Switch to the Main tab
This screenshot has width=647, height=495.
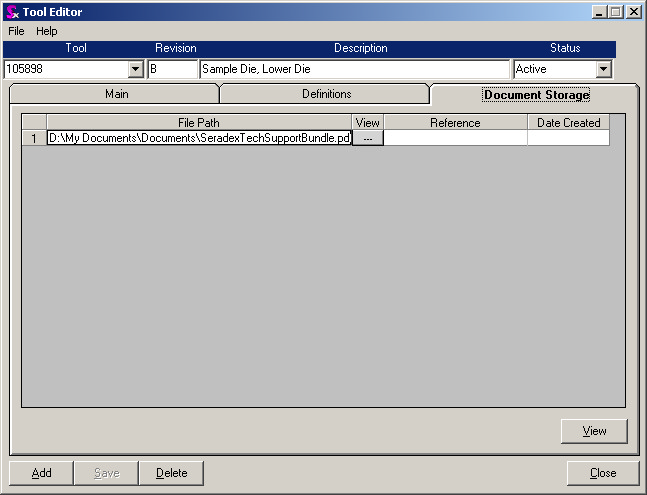coord(117,94)
